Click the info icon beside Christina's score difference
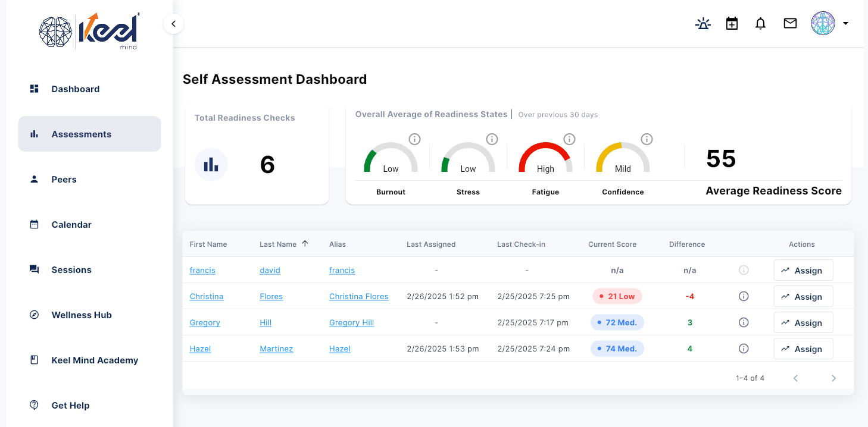Screen dimensions: 868x427 coord(743,296)
